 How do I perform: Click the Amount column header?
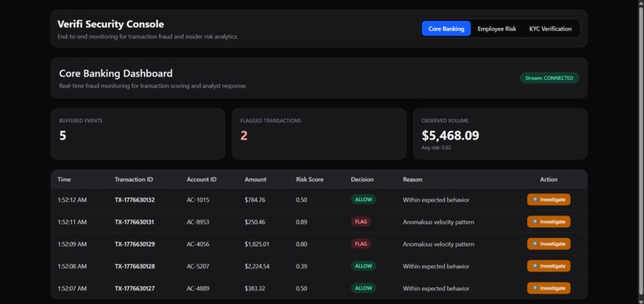[256, 180]
